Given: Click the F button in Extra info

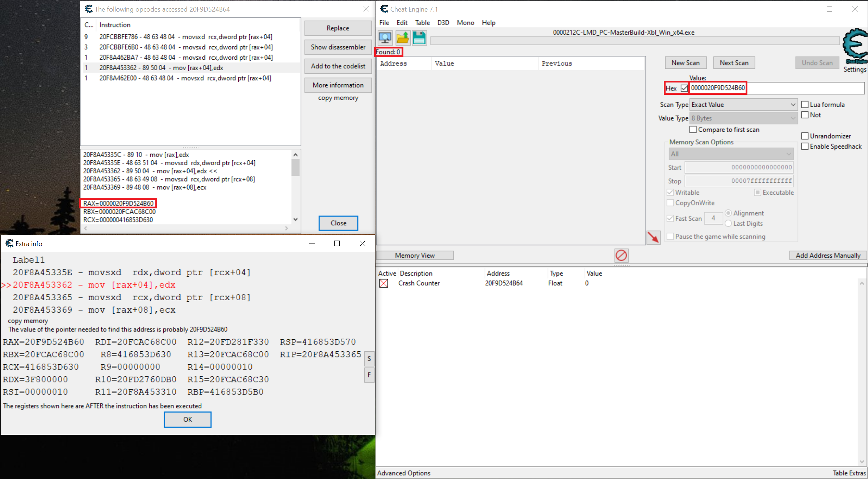Looking at the screenshot, I should coord(369,375).
